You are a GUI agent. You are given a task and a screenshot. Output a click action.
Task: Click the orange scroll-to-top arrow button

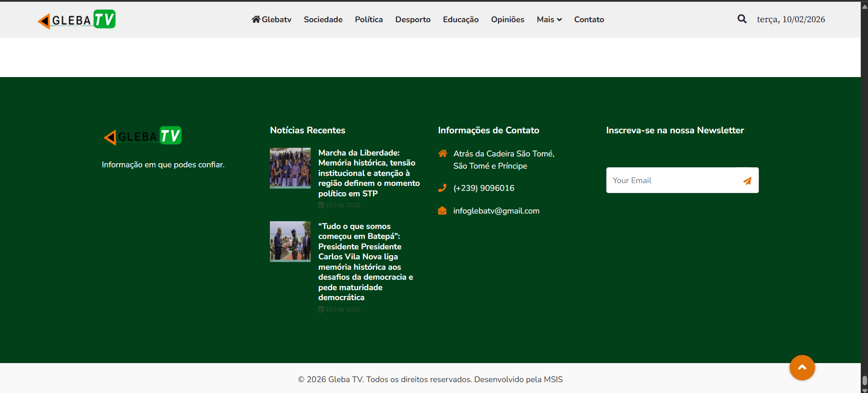[x=802, y=367]
